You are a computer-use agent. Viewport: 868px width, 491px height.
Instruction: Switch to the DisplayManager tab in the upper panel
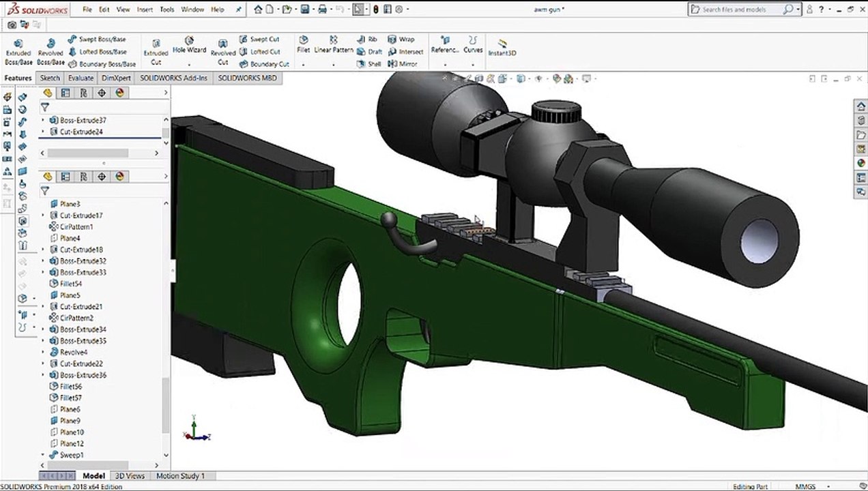point(120,93)
